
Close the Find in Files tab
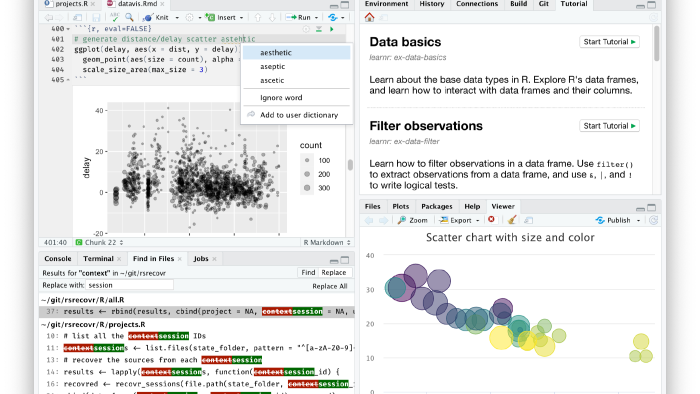180,259
